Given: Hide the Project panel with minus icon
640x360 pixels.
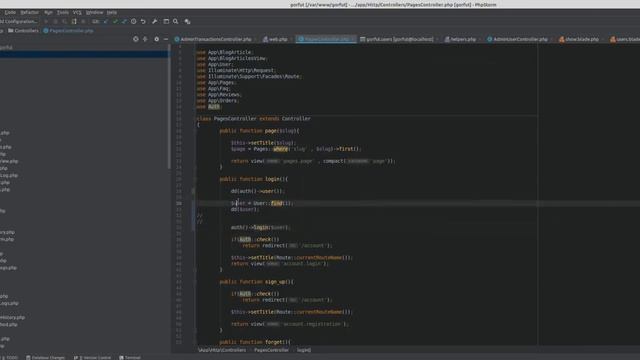Looking at the screenshot, I should click(x=166, y=39).
